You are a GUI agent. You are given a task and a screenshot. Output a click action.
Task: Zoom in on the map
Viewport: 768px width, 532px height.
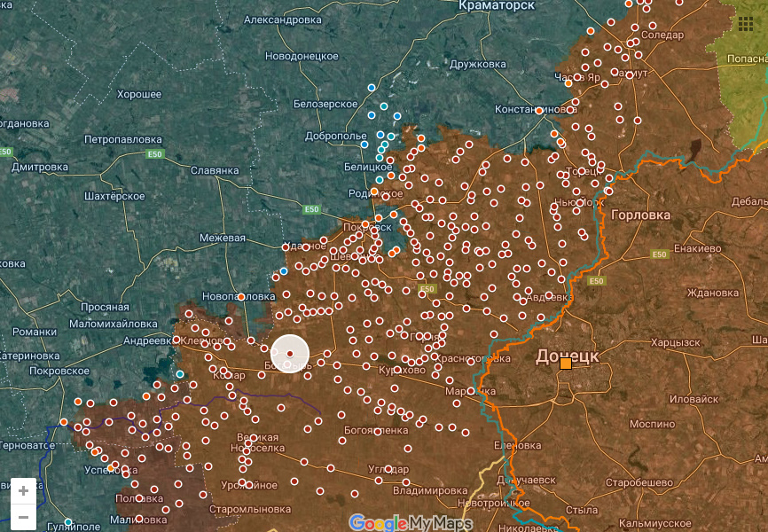(23, 490)
